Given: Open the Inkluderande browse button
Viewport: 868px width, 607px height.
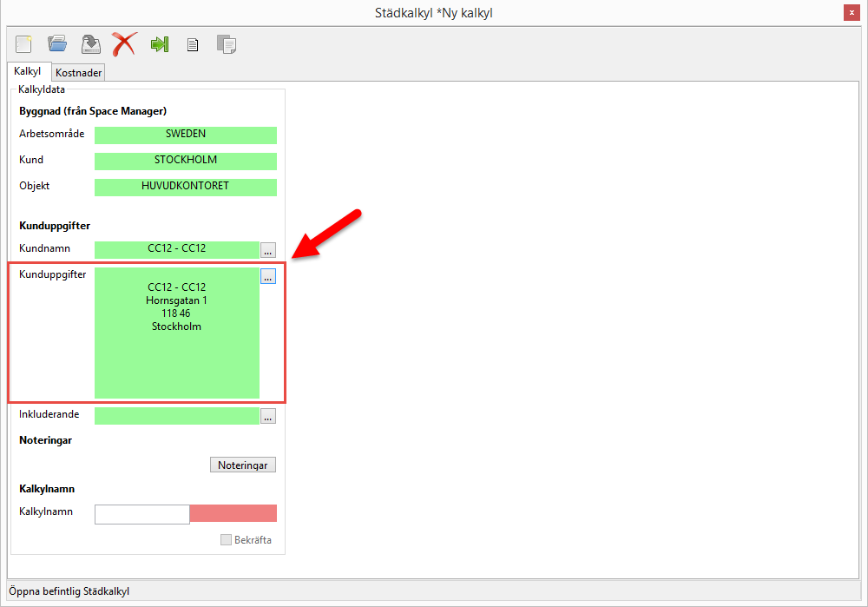Looking at the screenshot, I should click(x=268, y=416).
